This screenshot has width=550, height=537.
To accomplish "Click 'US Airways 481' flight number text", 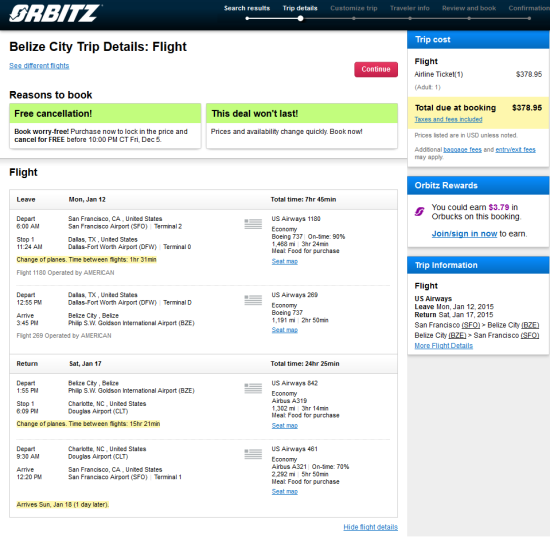I will (294, 449).
